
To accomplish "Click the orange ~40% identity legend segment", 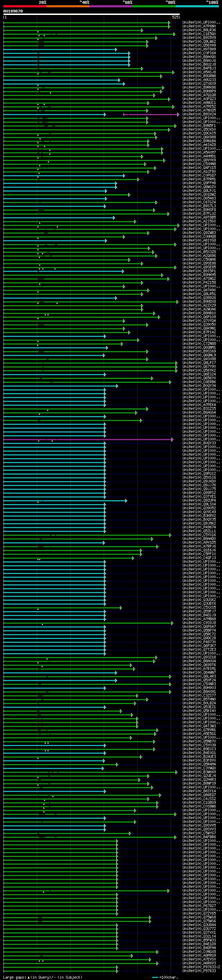I will click(68, 6).
